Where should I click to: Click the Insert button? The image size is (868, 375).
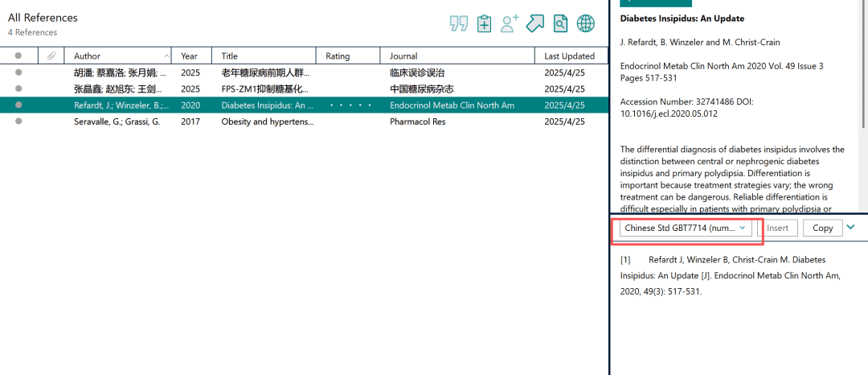(x=777, y=228)
